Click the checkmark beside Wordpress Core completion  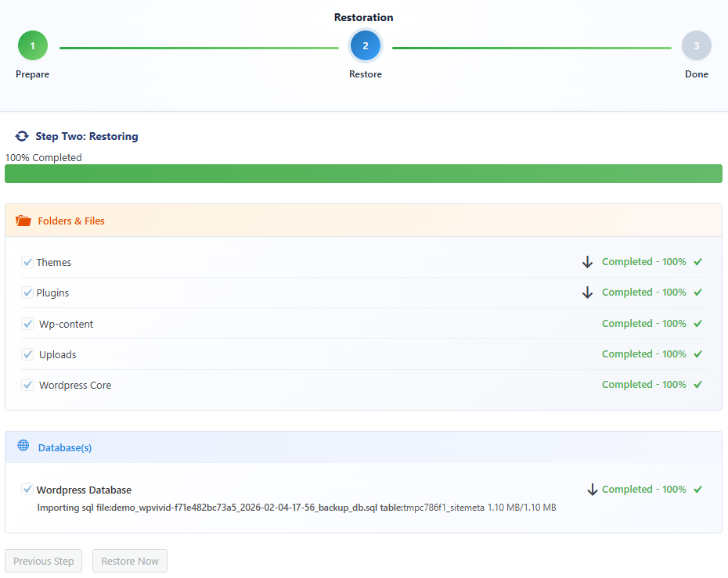click(x=697, y=384)
